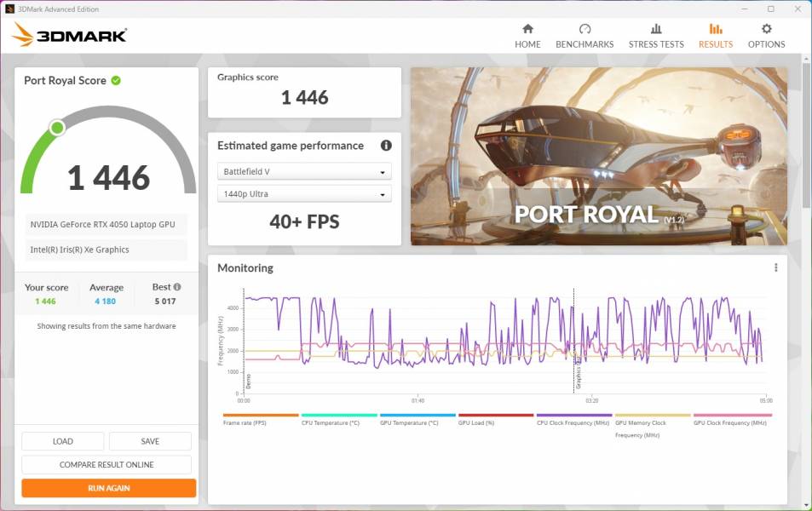Close the 3DMark window
Viewport: 812px width, 511px height.
tap(798, 9)
